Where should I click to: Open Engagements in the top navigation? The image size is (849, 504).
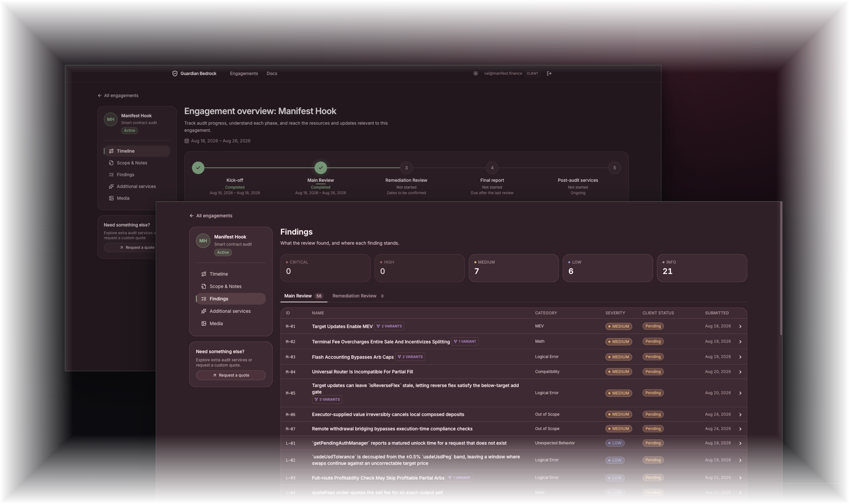(244, 74)
